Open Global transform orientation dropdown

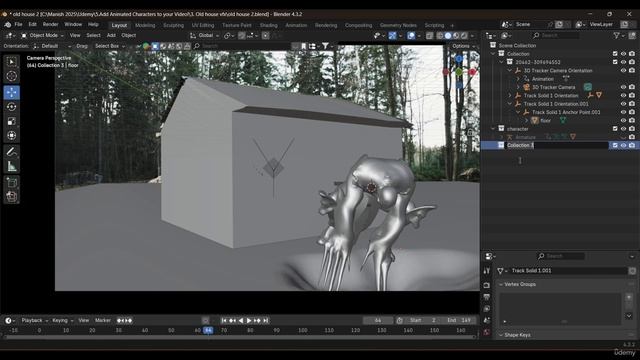205,36
